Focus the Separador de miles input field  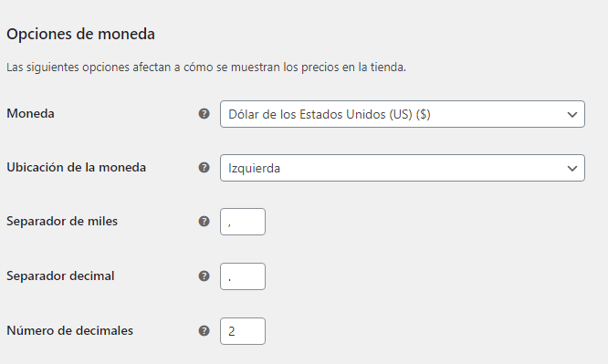click(243, 222)
